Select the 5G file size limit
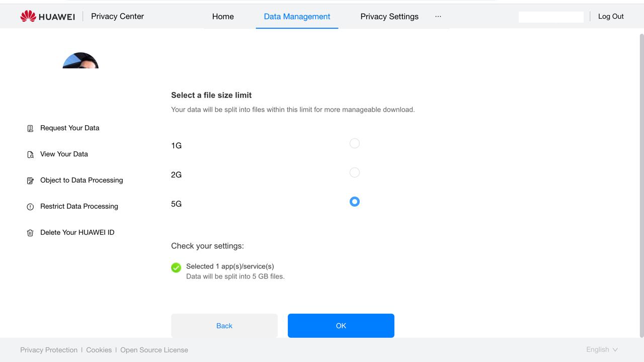Image resolution: width=644 pixels, height=362 pixels. [355, 202]
